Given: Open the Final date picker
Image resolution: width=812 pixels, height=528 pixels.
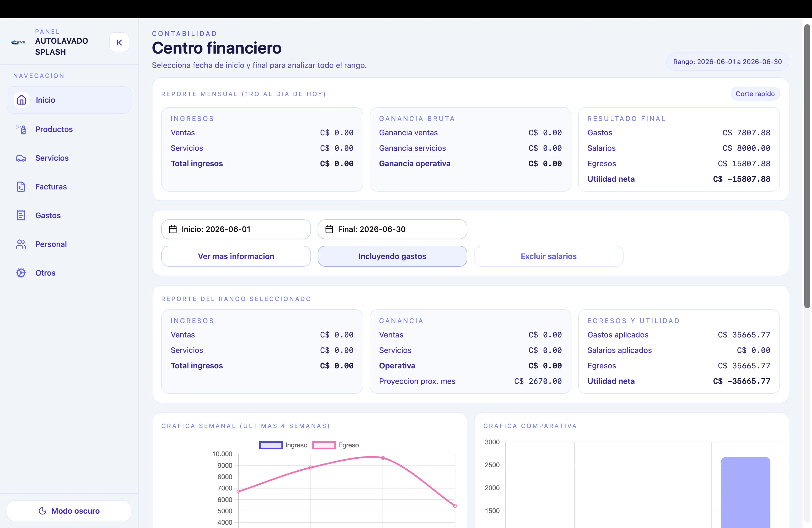Looking at the screenshot, I should click(392, 229).
